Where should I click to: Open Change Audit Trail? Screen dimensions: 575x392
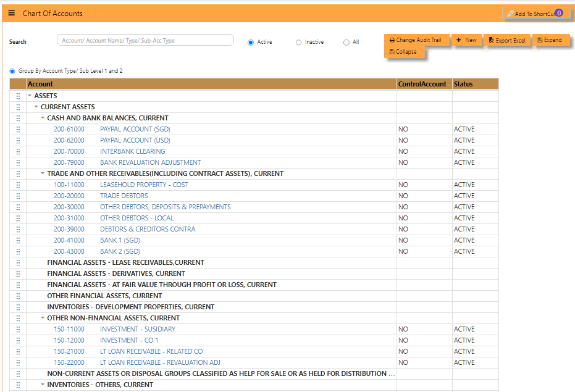coord(416,40)
